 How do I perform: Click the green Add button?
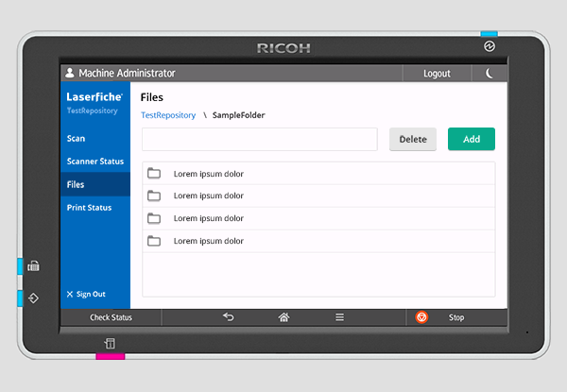coord(472,139)
